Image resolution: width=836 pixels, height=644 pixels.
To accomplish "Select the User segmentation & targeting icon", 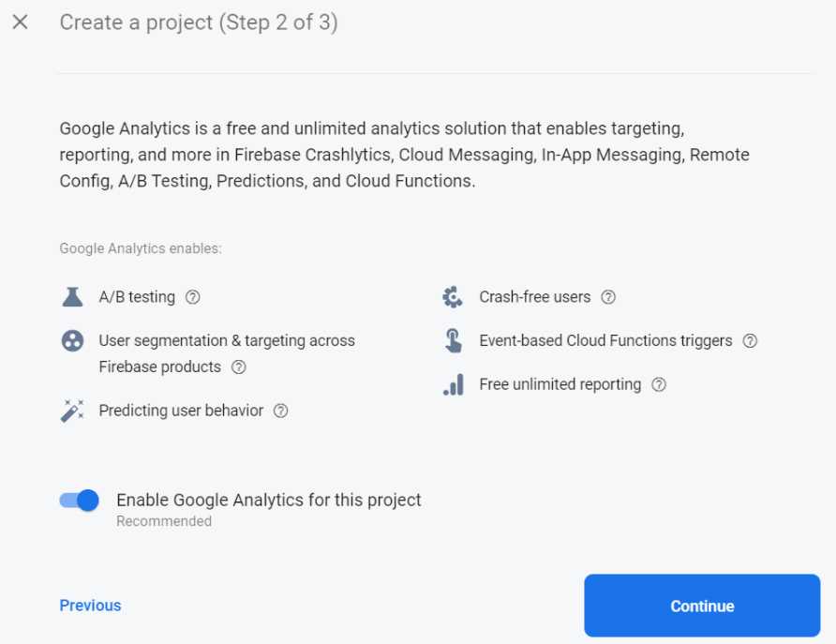I will 72,340.
